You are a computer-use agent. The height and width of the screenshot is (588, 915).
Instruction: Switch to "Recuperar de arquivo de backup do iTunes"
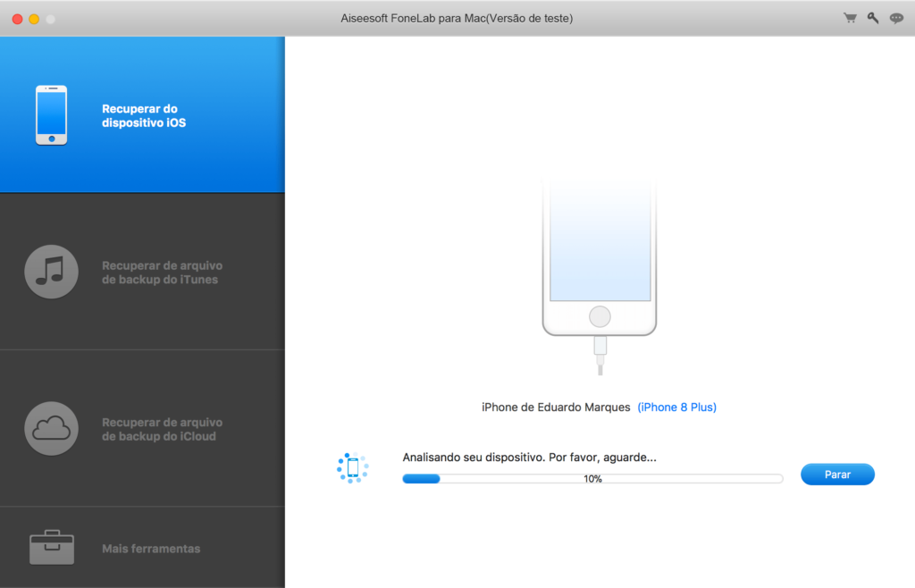162,273
